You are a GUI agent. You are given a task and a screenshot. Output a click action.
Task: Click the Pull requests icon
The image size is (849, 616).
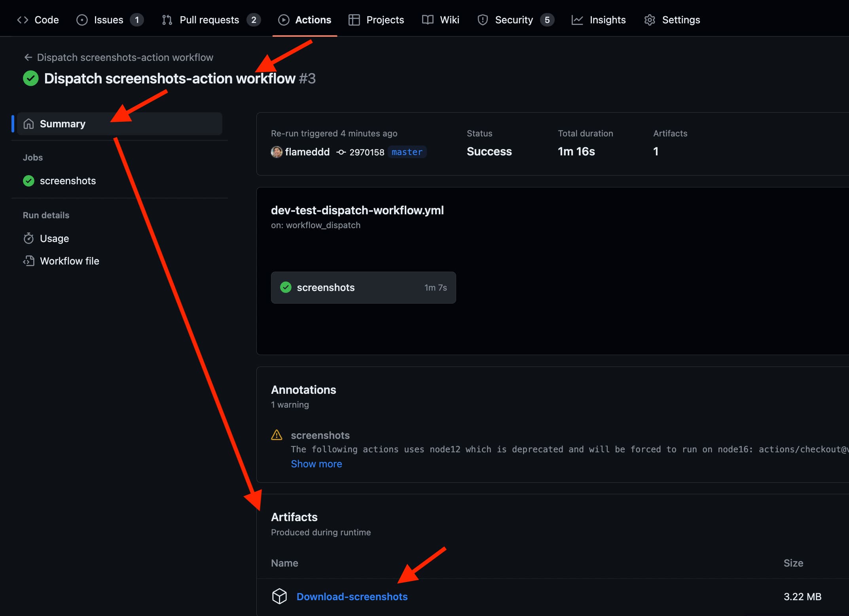coord(167,20)
